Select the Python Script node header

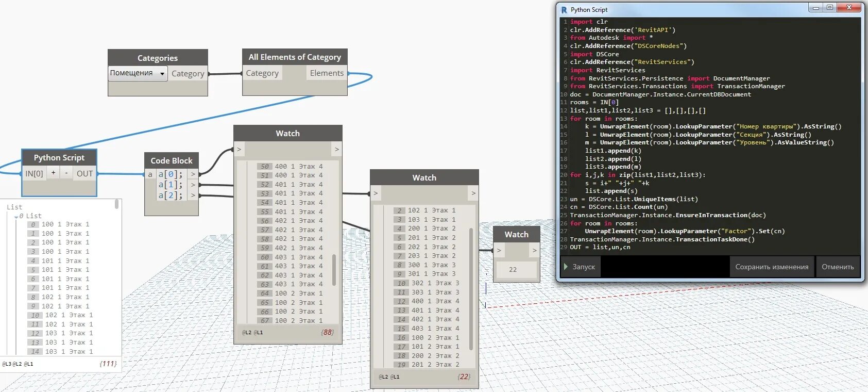(59, 158)
